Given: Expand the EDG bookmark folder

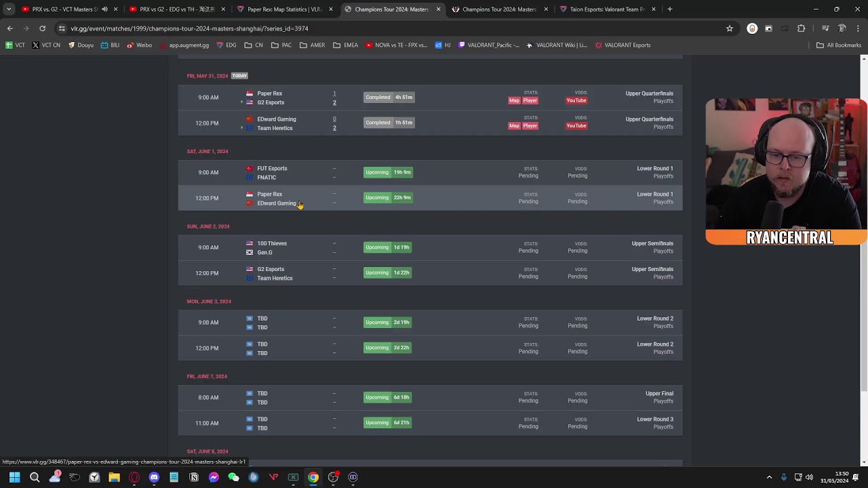Looking at the screenshot, I should (226, 45).
